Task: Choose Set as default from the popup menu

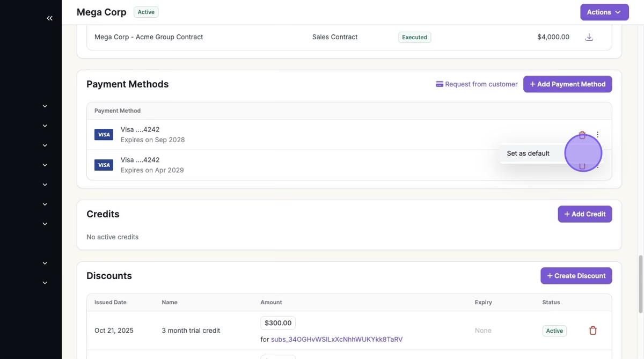Action: (x=528, y=153)
